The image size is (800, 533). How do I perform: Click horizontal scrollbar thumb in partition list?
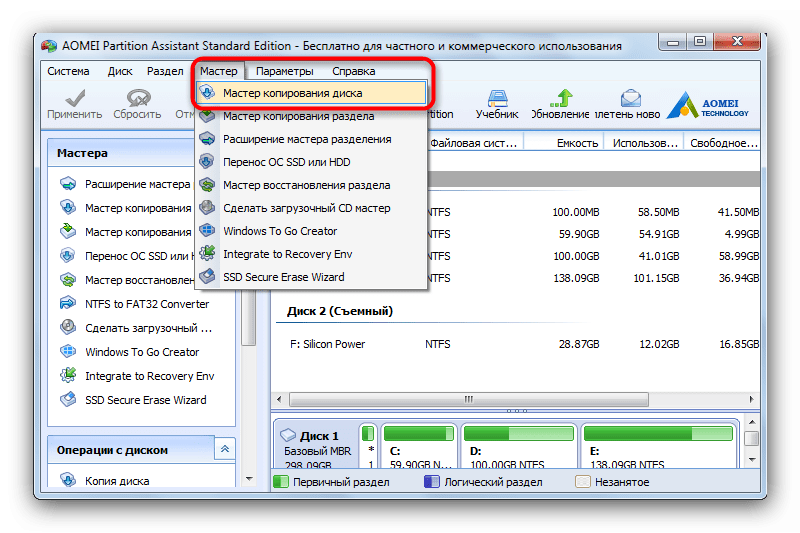click(x=469, y=399)
